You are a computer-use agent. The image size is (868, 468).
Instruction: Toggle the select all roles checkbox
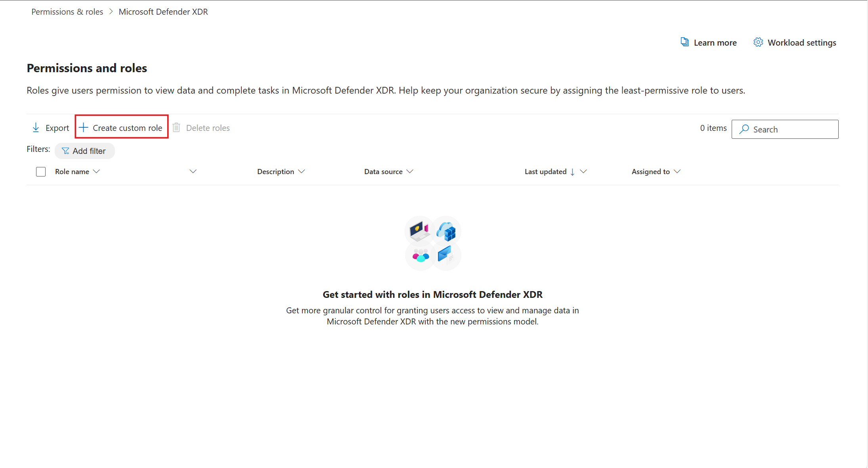click(41, 172)
